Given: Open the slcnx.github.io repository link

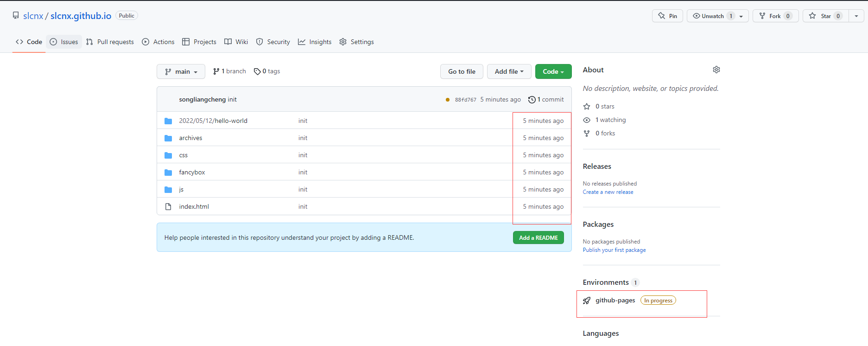Looking at the screenshot, I should [x=81, y=16].
